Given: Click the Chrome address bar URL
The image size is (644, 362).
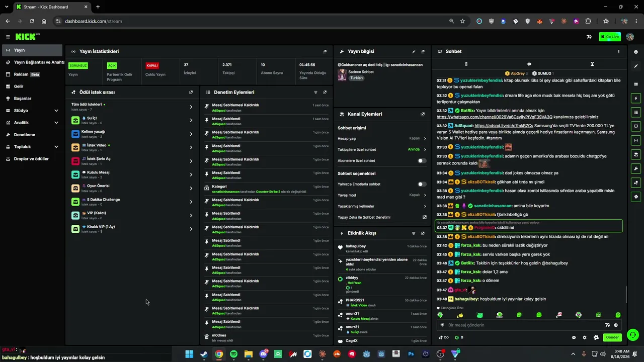Looking at the screenshot, I should [94, 21].
